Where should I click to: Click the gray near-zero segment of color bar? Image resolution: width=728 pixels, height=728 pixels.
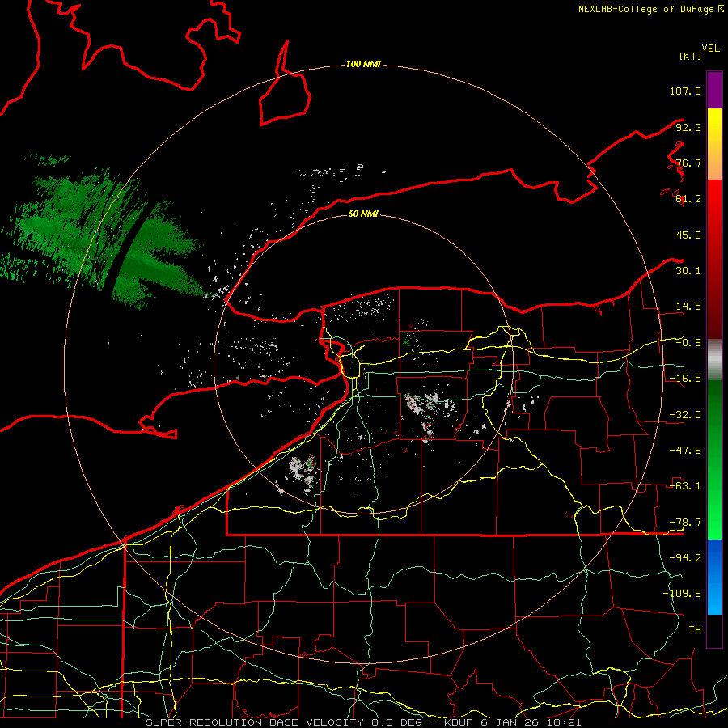coord(714,360)
